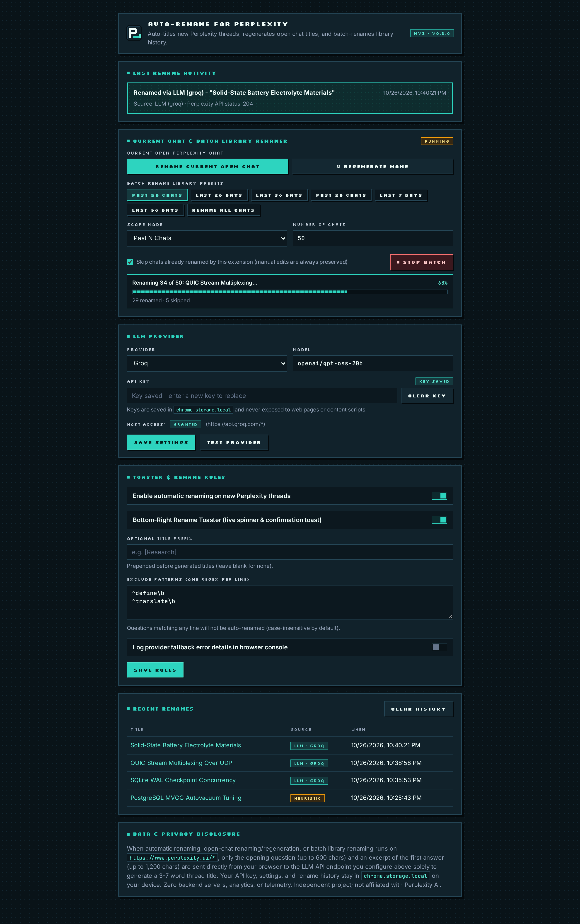Click the batch rename progress bar
Image resolution: width=580 pixels, height=924 pixels.
coord(290,292)
